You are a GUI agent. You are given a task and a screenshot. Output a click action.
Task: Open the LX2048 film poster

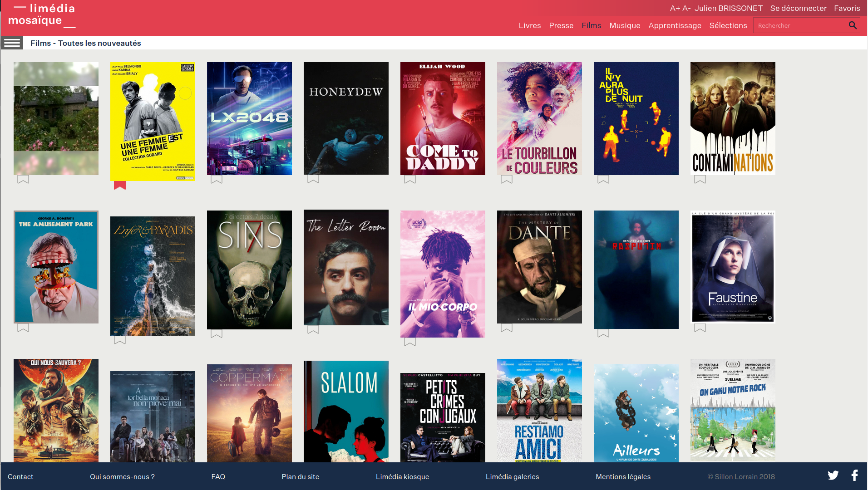tap(249, 118)
